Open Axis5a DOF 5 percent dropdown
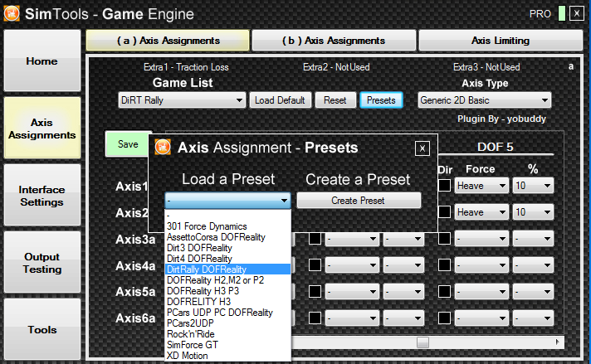This screenshot has height=364, width=591. point(533,292)
